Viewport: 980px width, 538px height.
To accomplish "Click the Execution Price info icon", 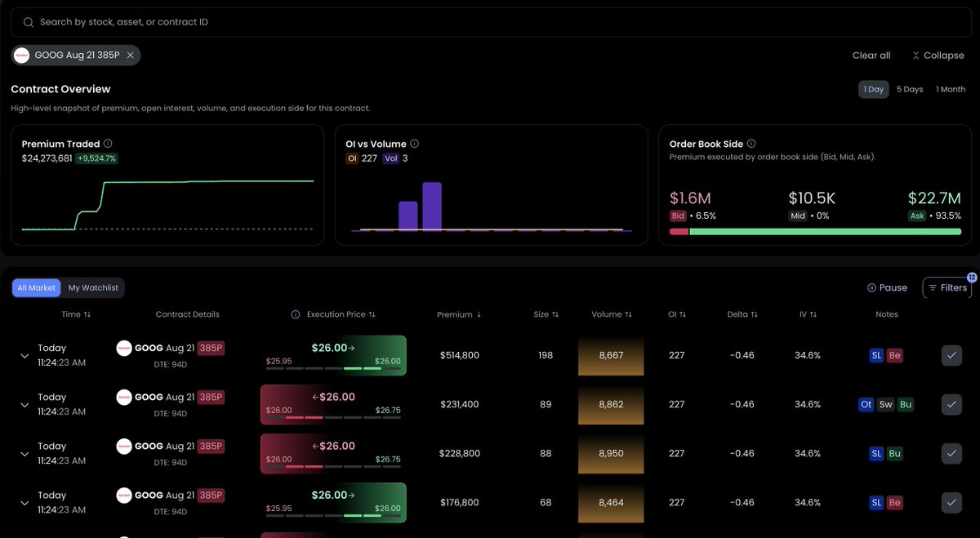I will tap(296, 314).
